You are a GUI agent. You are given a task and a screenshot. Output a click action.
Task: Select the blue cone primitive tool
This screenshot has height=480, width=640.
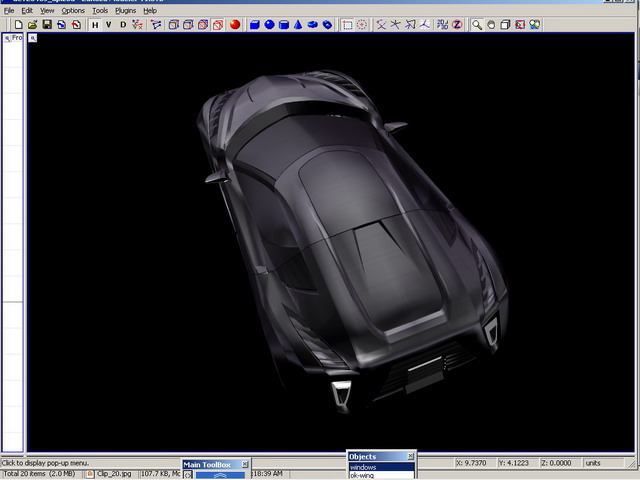point(299,24)
